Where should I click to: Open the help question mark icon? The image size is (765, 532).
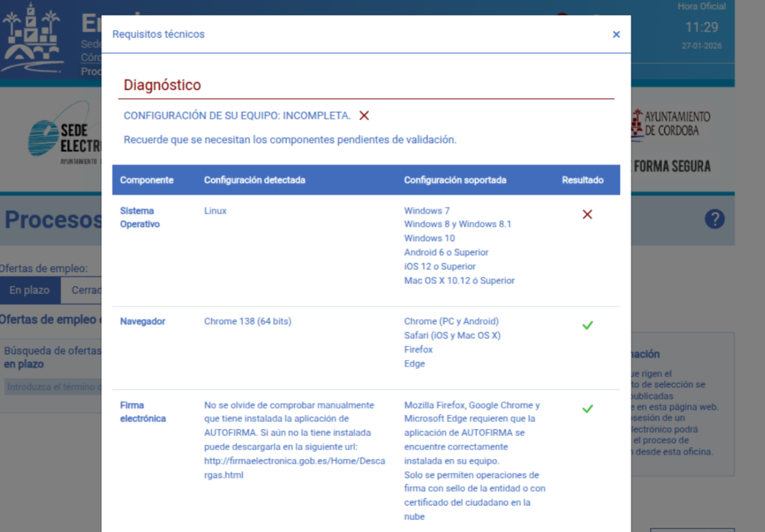pyautogui.click(x=714, y=220)
